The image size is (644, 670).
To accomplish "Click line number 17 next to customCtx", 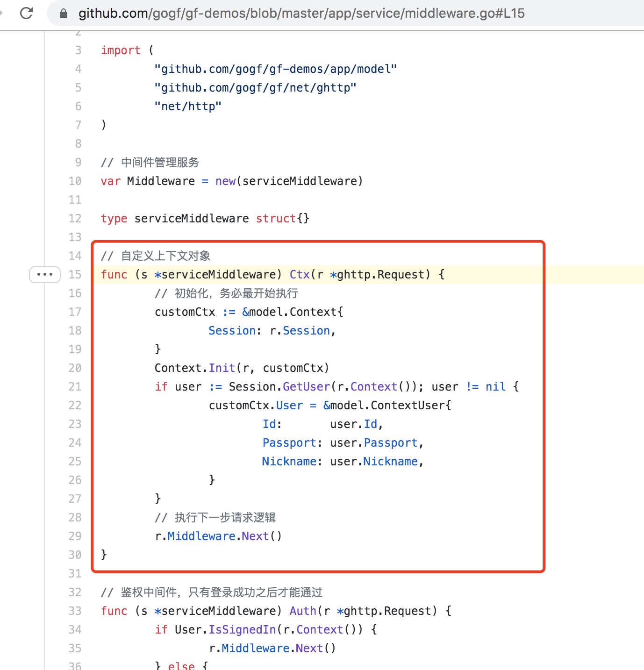I will pos(75,312).
